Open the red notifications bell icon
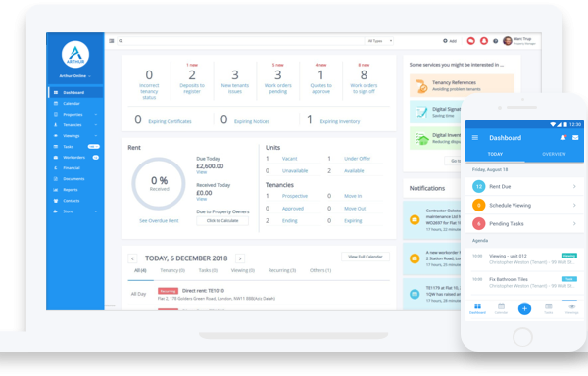The width and height of the screenshot is (588, 376). pos(484,41)
